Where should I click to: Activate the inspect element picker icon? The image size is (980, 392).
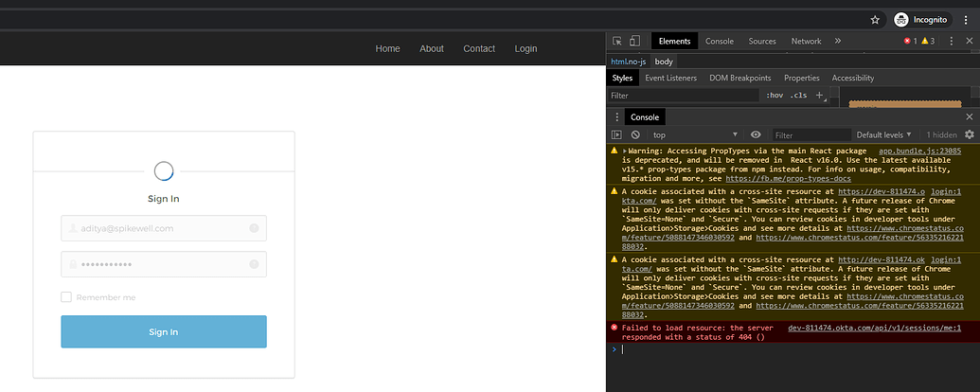tap(616, 41)
